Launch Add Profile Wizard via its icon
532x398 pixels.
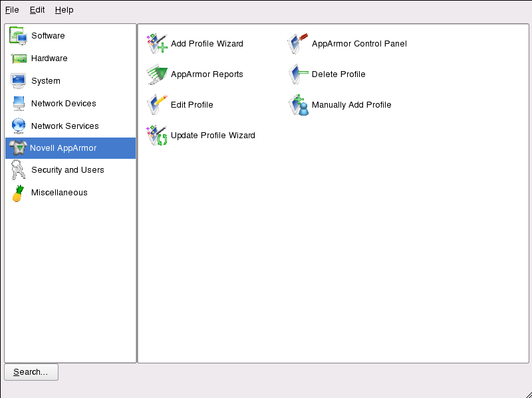click(157, 43)
